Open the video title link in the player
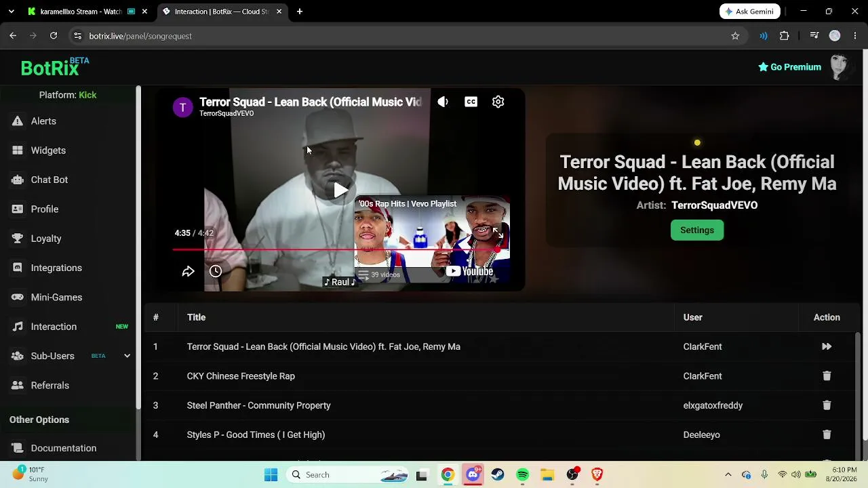The width and height of the screenshot is (868, 488). click(x=311, y=102)
